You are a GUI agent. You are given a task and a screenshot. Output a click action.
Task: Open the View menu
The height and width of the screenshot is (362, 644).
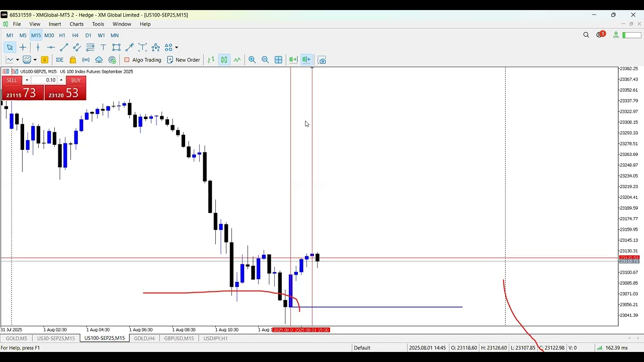pyautogui.click(x=35, y=24)
